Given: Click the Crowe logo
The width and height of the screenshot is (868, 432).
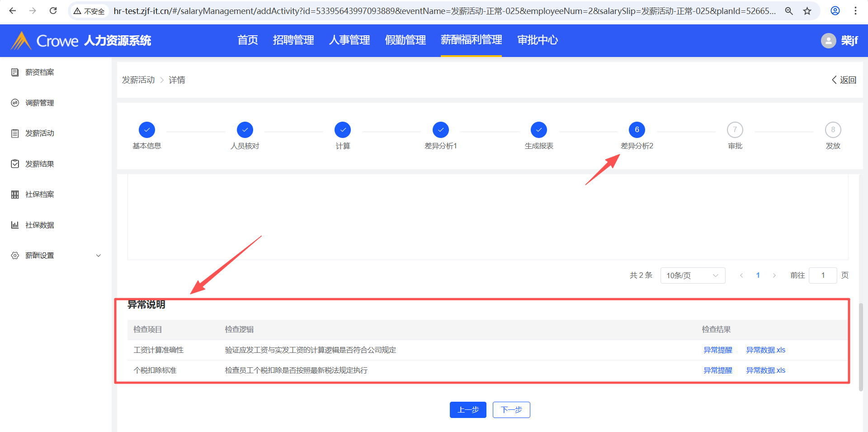Looking at the screenshot, I should (44, 41).
